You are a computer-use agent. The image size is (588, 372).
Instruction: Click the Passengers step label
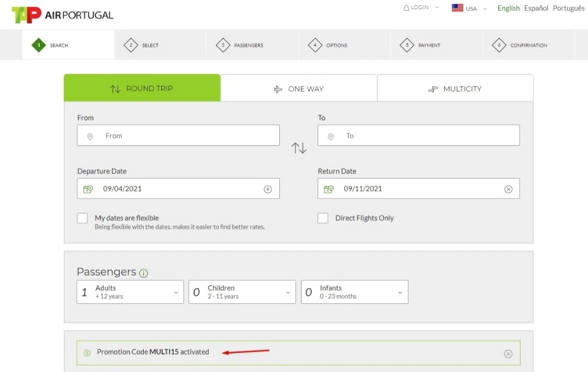click(x=249, y=45)
